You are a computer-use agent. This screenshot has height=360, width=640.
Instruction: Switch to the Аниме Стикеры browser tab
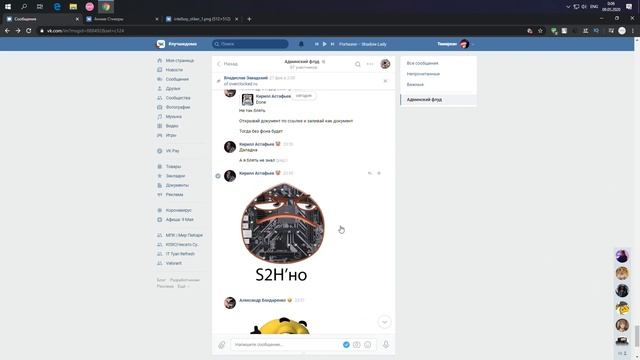pos(122,19)
